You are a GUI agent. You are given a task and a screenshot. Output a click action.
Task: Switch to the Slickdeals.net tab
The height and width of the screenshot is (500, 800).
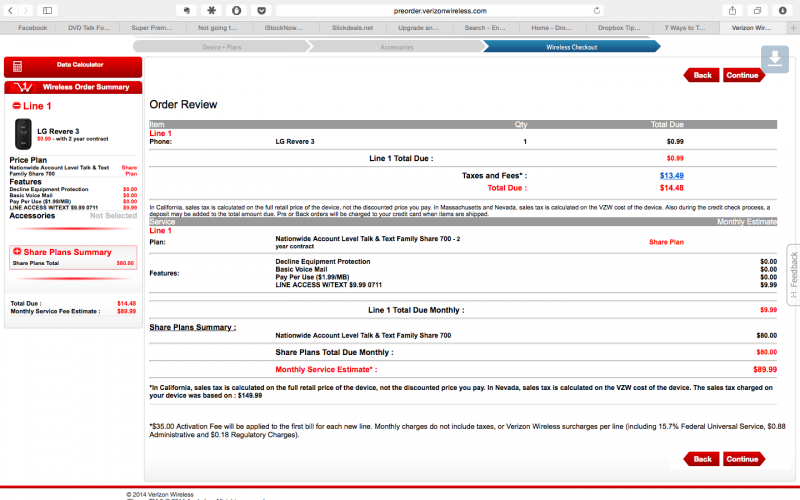pyautogui.click(x=352, y=28)
